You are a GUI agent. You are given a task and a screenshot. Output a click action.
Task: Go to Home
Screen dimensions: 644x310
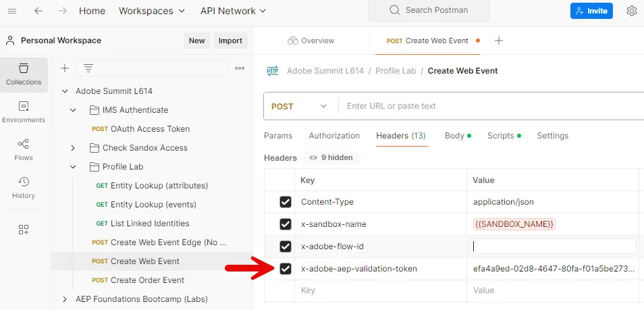(x=92, y=11)
